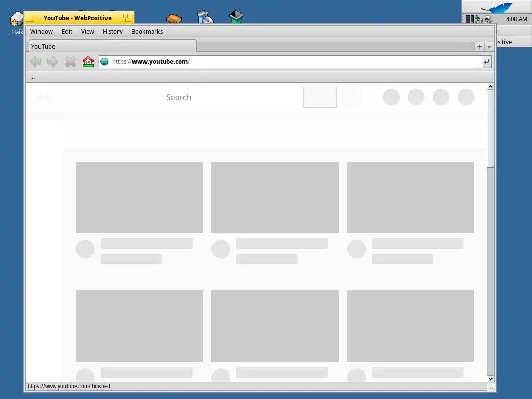This screenshot has width=532, height=399.
Task: Go forward using the right arrow button
Action: [52, 62]
